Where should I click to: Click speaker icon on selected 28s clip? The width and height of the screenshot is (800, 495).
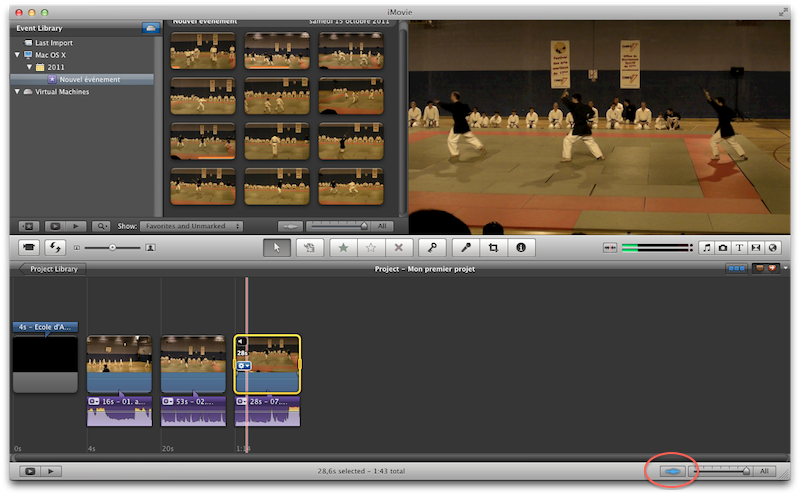[241, 341]
